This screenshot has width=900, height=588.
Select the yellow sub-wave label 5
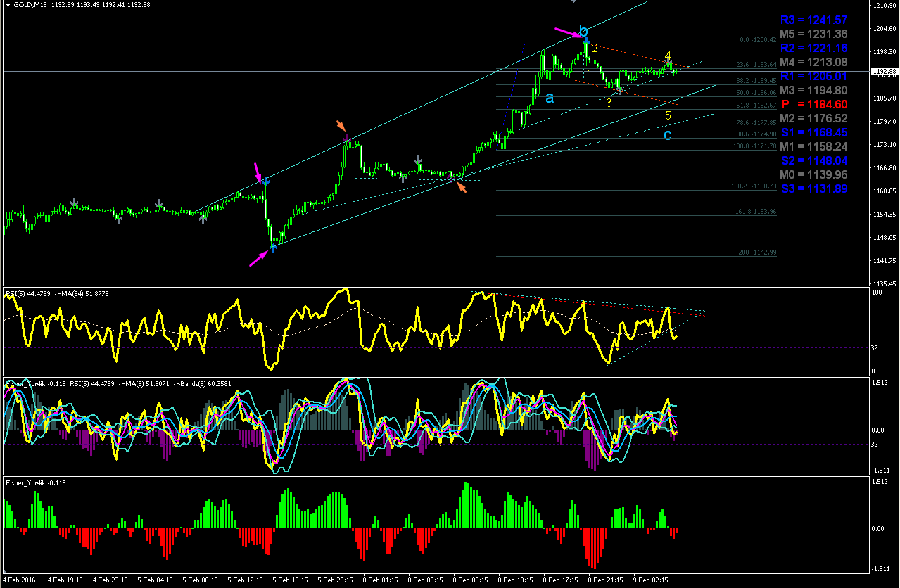point(668,115)
